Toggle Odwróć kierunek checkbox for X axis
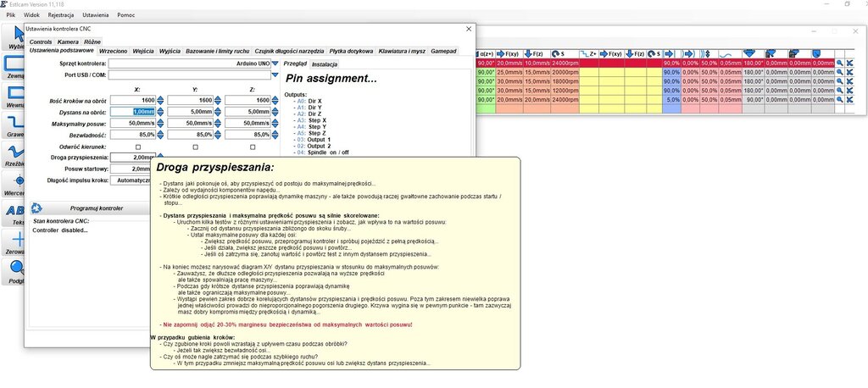This screenshot has width=868, height=388. click(138, 147)
